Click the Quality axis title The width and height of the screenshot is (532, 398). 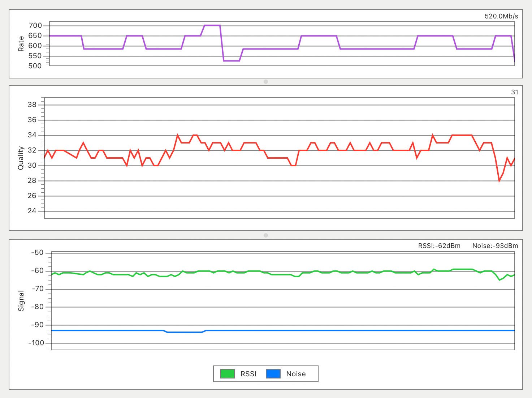coord(21,158)
